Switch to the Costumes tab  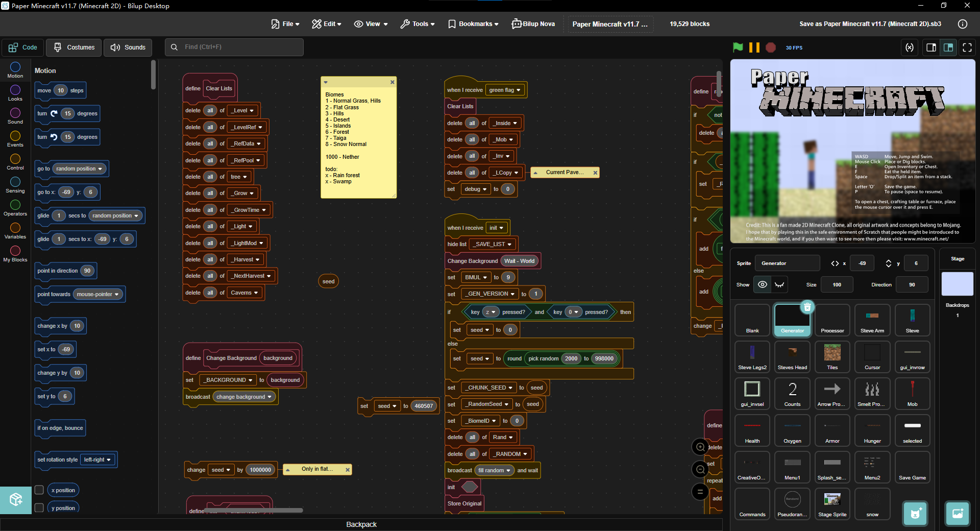pos(75,47)
